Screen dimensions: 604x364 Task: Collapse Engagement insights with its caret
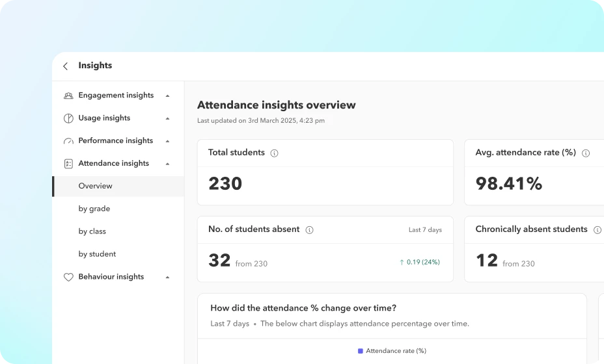167,96
